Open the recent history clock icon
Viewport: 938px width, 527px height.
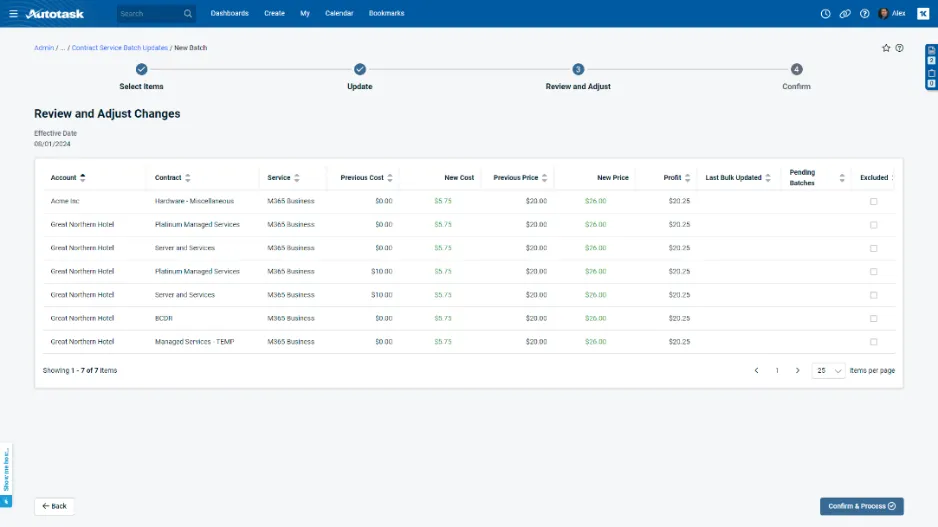[x=825, y=14]
